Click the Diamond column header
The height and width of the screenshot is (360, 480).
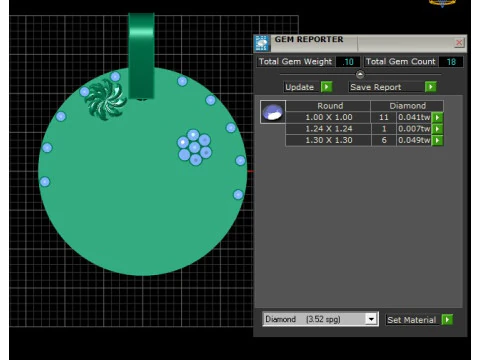coord(407,106)
